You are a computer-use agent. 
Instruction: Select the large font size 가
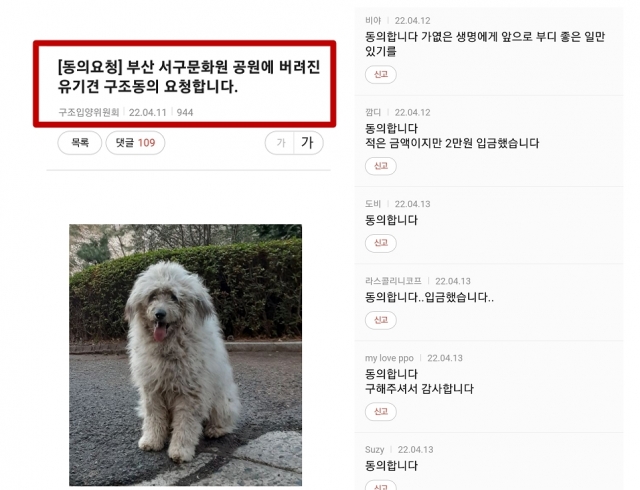pyautogui.click(x=308, y=143)
